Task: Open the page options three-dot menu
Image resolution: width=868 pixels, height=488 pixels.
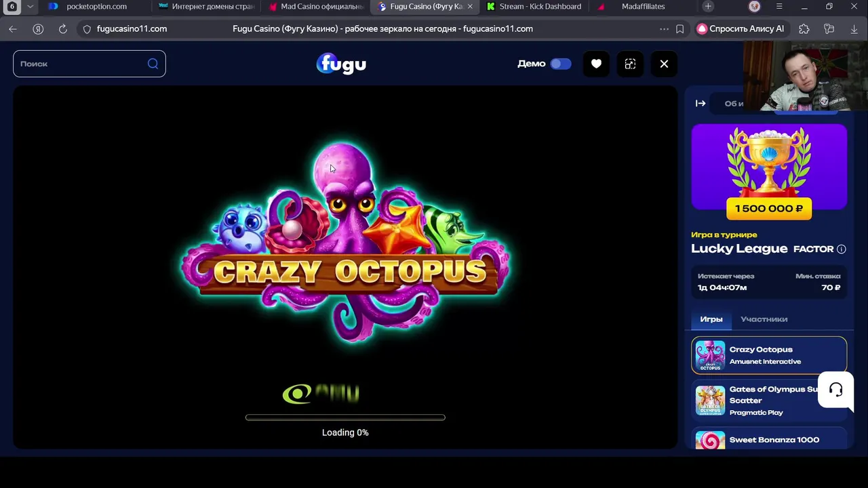Action: 664,29
